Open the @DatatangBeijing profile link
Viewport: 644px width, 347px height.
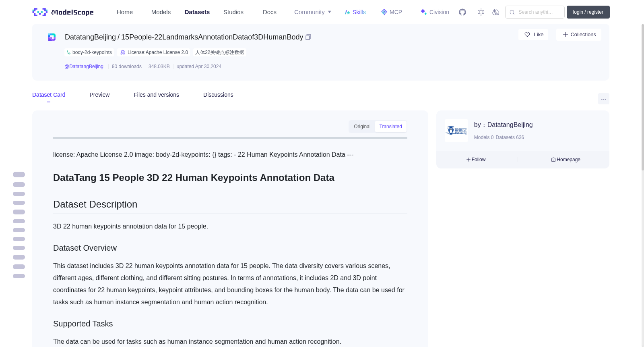84,66
